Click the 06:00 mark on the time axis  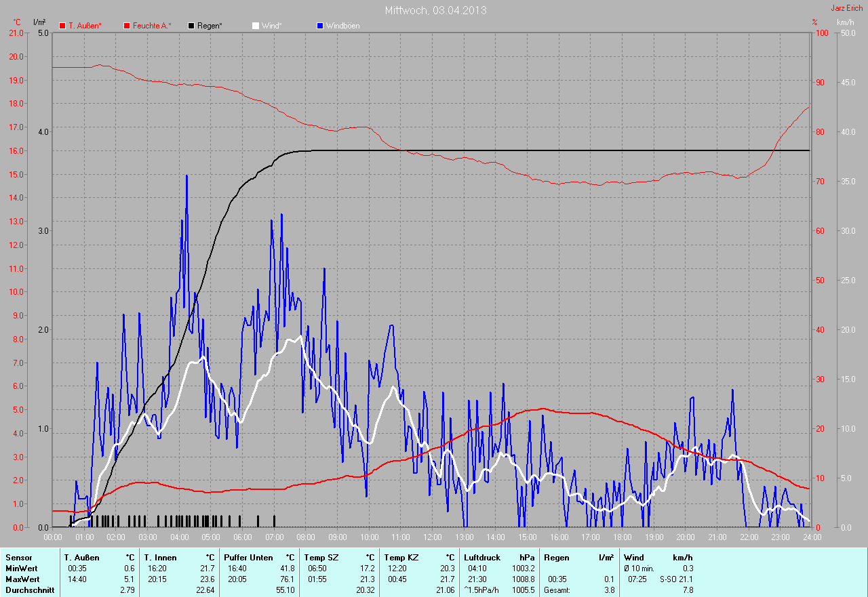(x=242, y=537)
